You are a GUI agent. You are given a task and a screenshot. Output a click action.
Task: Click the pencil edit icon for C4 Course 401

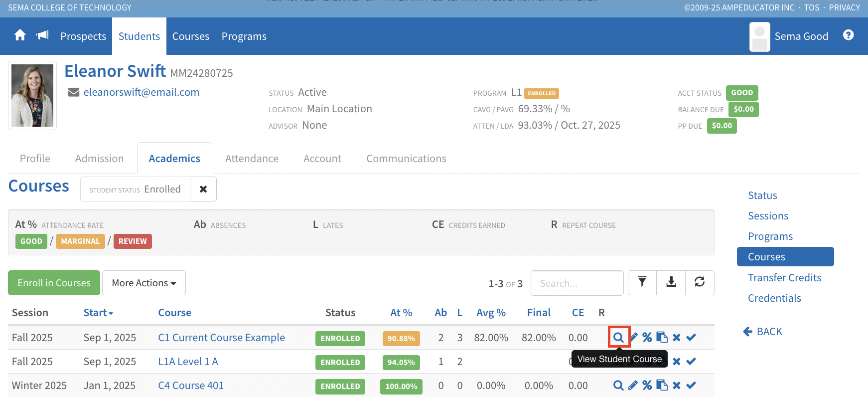(633, 386)
